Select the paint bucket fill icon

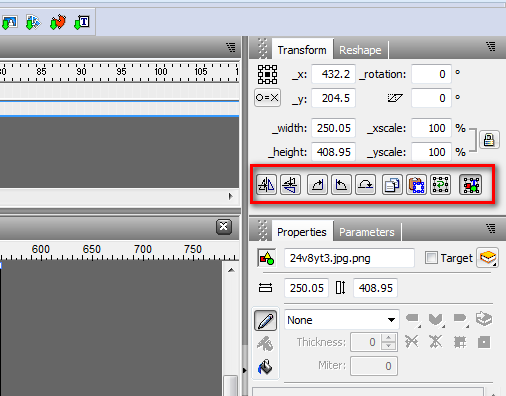[265, 367]
